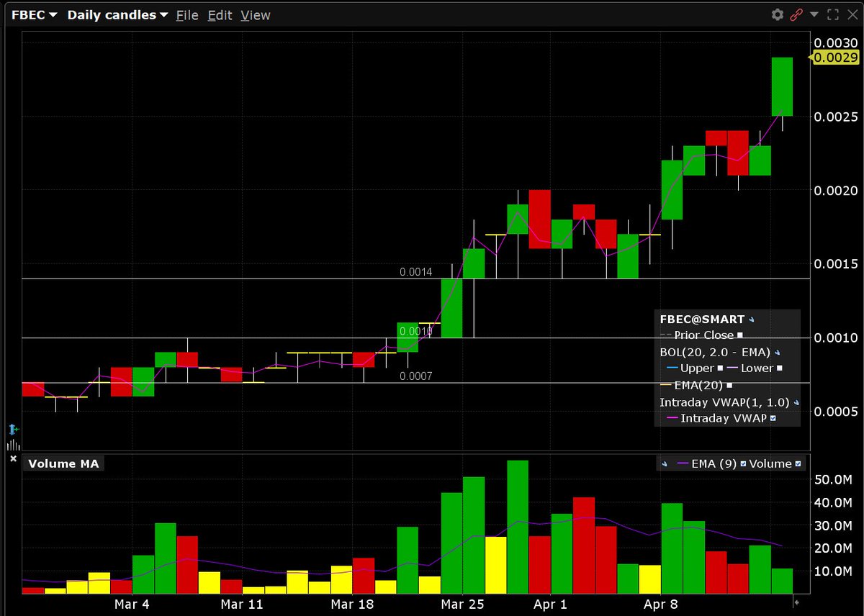This screenshot has height=616, width=864.
Task: Click the tallest green volume bar
Action: click(x=518, y=527)
